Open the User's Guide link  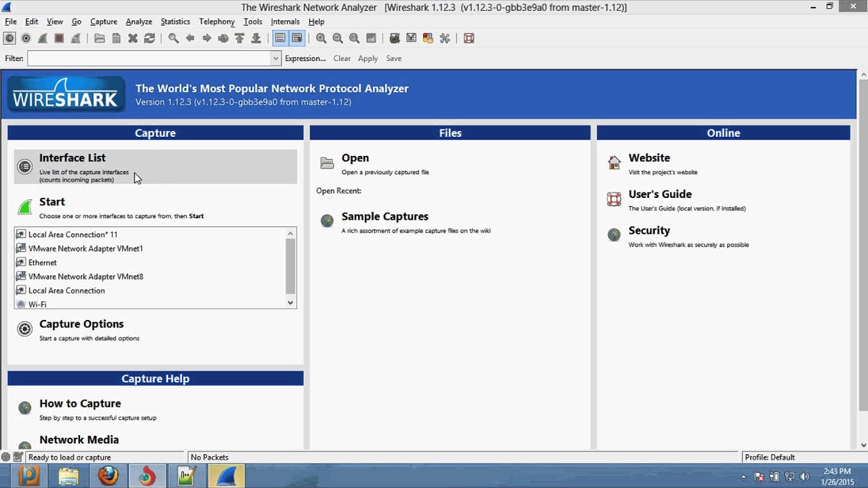(x=660, y=195)
